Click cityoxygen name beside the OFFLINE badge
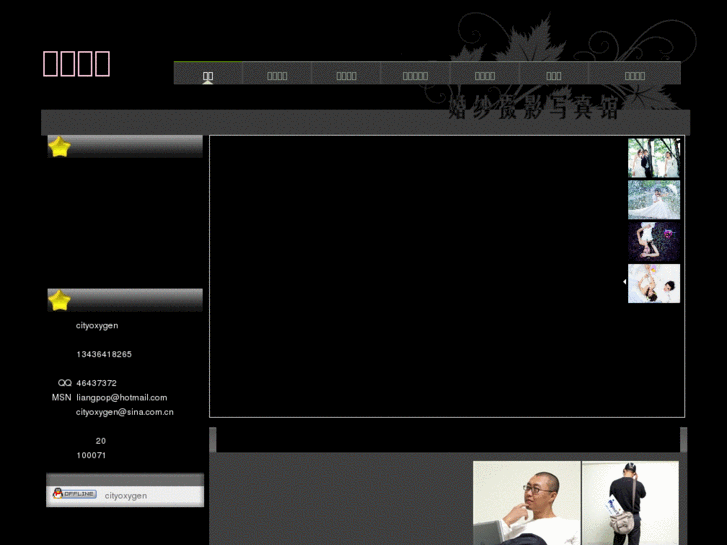 tap(126, 496)
